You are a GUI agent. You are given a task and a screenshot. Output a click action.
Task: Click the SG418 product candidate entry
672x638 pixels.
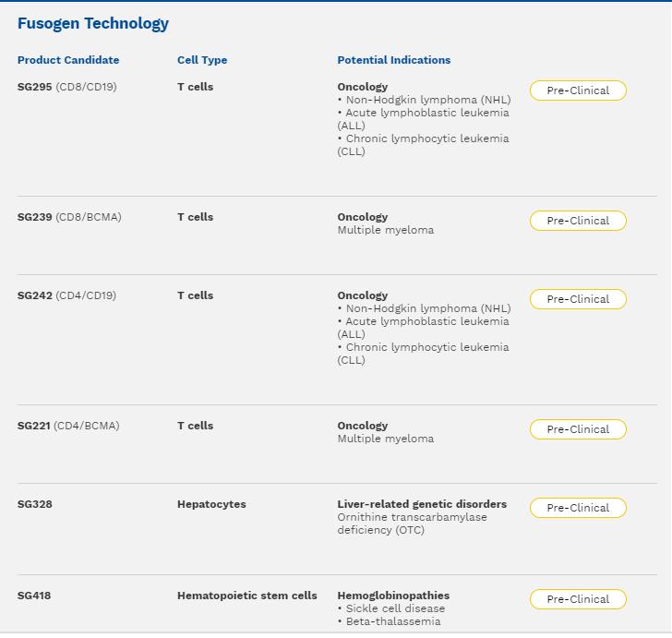tap(34, 596)
